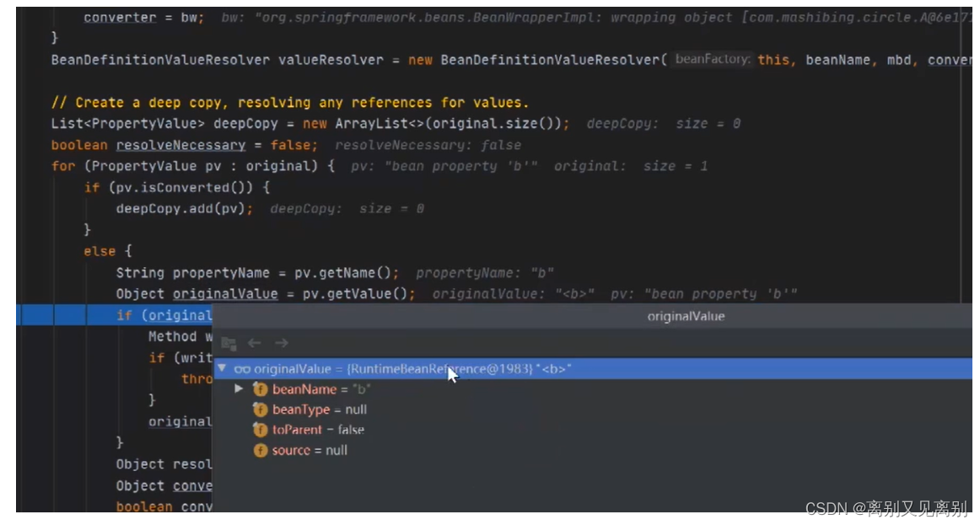Click the beanFactory parameter hint
The image size is (980, 525).
[713, 59]
